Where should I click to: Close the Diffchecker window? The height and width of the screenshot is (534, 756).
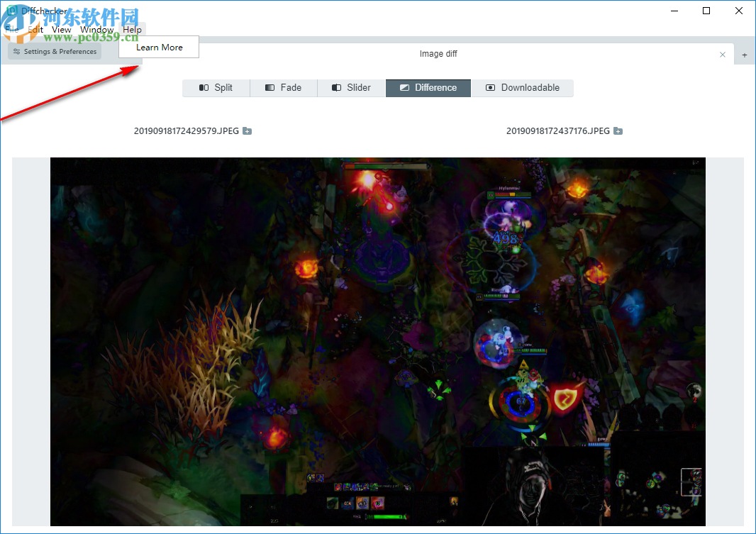[x=739, y=11]
